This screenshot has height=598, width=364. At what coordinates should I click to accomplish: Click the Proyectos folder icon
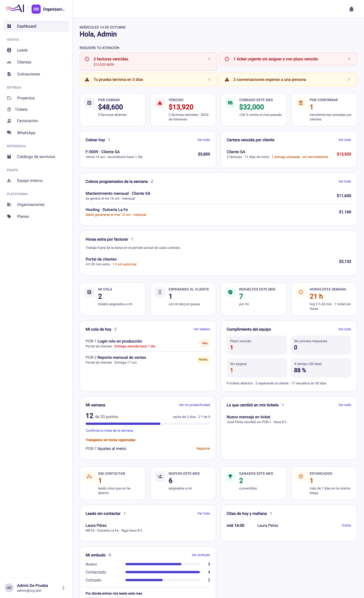point(9,98)
